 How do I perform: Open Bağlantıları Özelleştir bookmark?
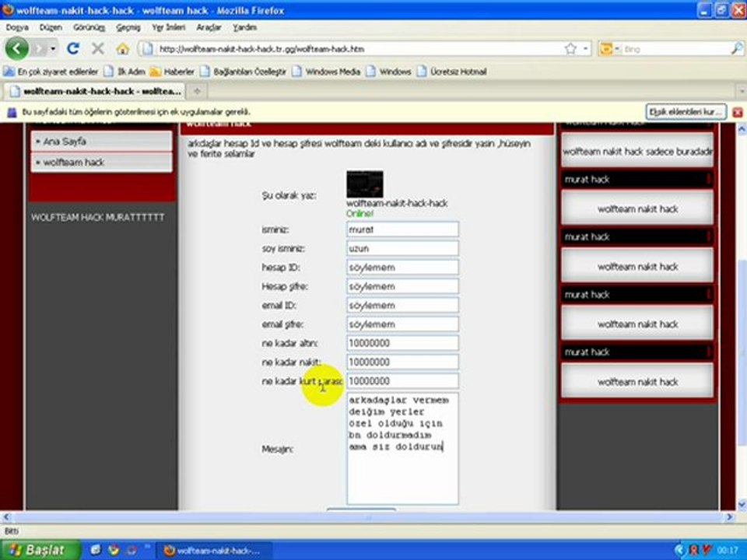244,72
